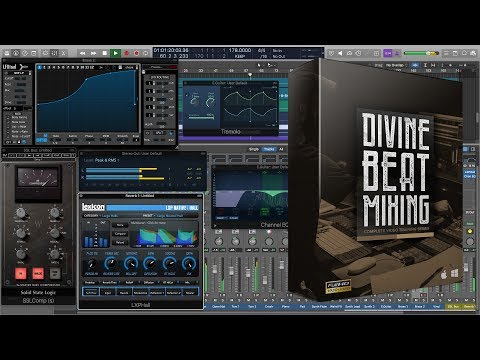Select the Crash channel strip name
Viewport: 480px width, 360px height.
tap(269, 306)
